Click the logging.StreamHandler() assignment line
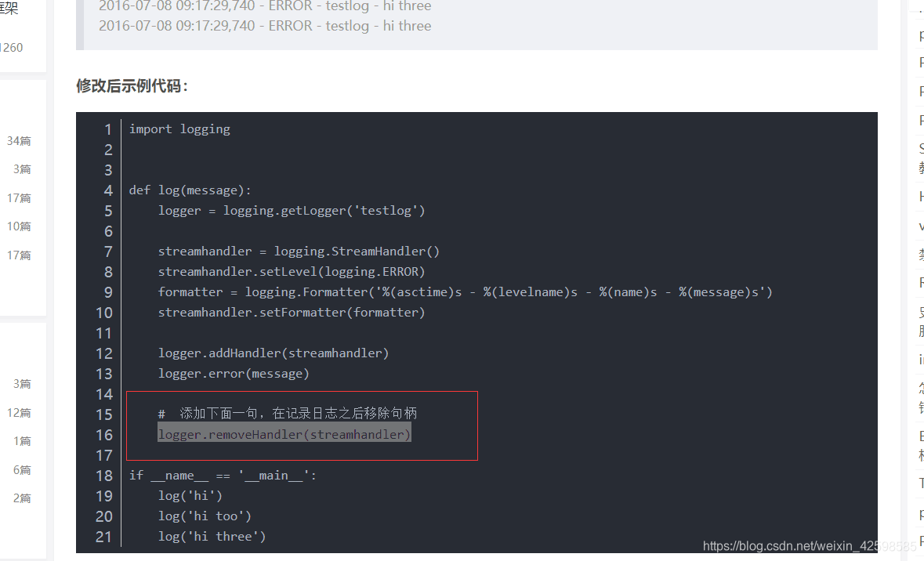 [299, 252]
